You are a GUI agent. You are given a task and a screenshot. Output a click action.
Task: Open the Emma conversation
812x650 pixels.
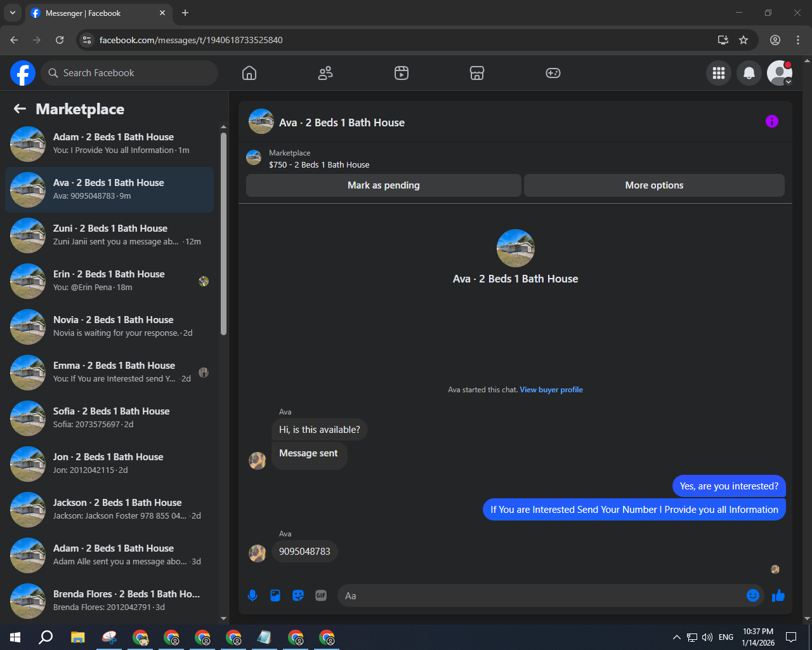109,373
